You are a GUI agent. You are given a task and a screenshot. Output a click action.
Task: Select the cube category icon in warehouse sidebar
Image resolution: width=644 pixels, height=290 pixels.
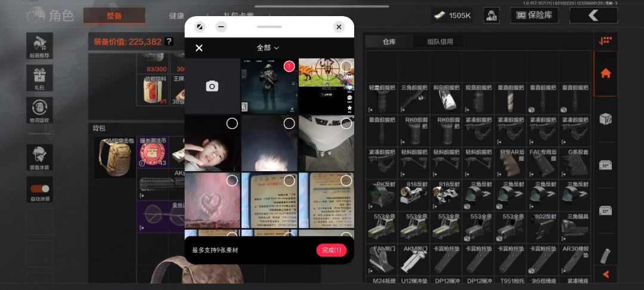(x=605, y=119)
